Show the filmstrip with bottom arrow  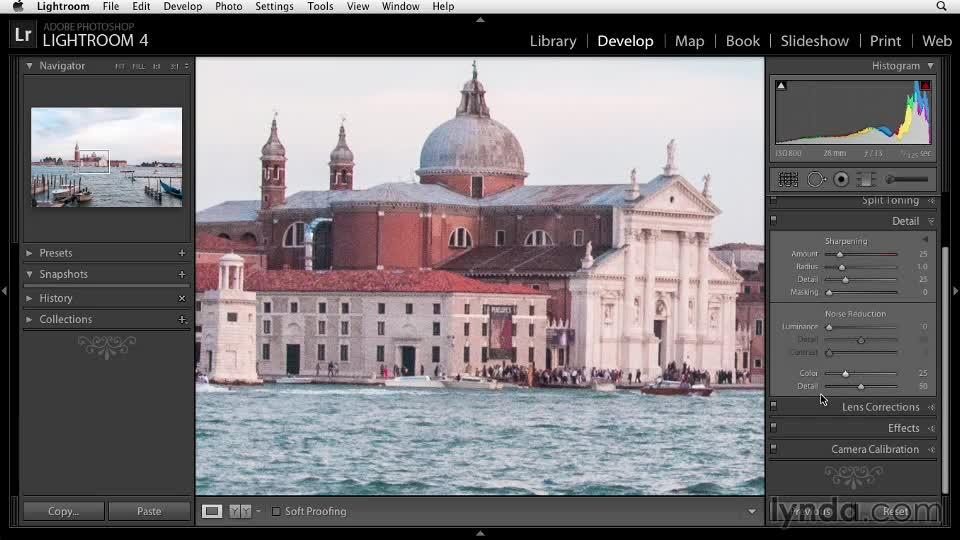pos(480,534)
